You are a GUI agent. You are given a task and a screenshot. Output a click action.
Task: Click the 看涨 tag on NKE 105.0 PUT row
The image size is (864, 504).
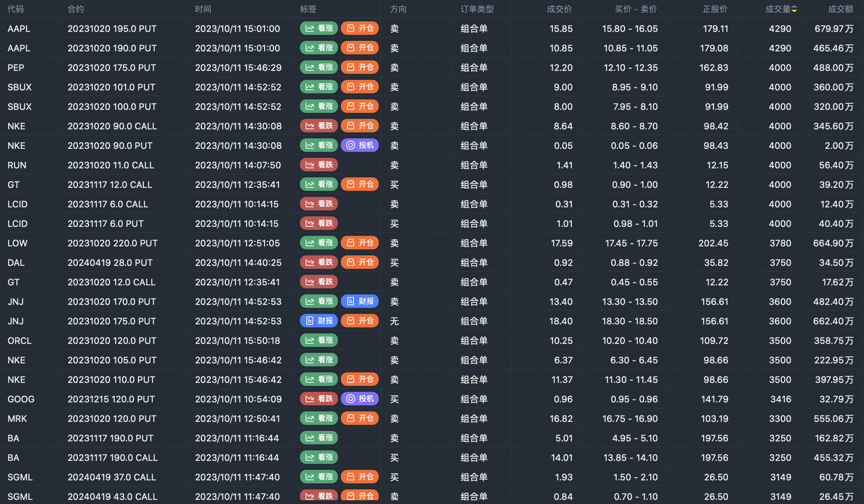(x=319, y=360)
